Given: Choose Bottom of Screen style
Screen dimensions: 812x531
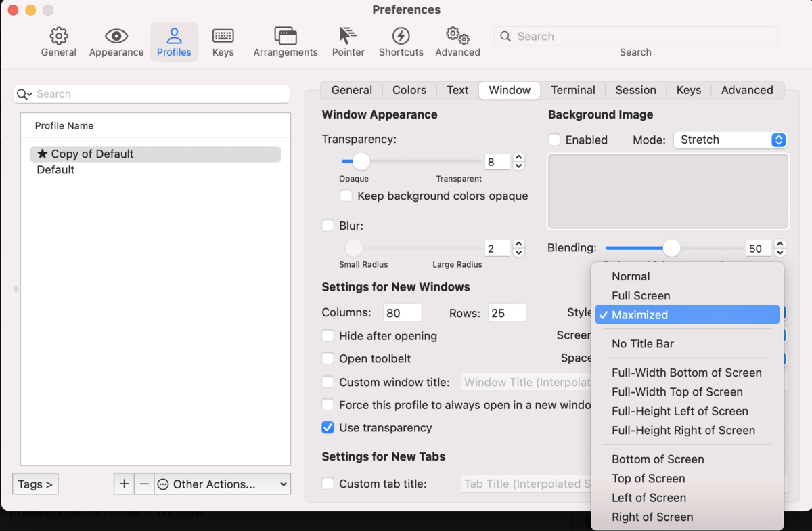Looking at the screenshot, I should 687,459.
